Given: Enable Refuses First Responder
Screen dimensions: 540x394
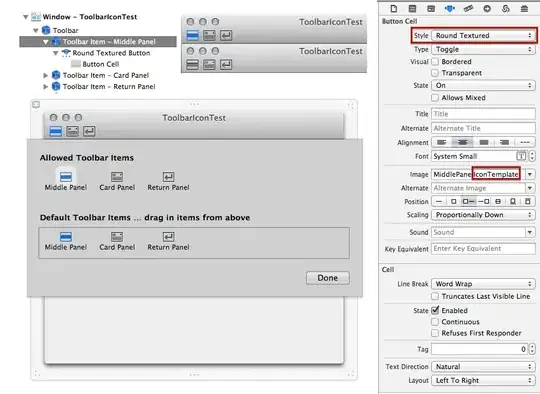Looking at the screenshot, I should [x=435, y=333].
